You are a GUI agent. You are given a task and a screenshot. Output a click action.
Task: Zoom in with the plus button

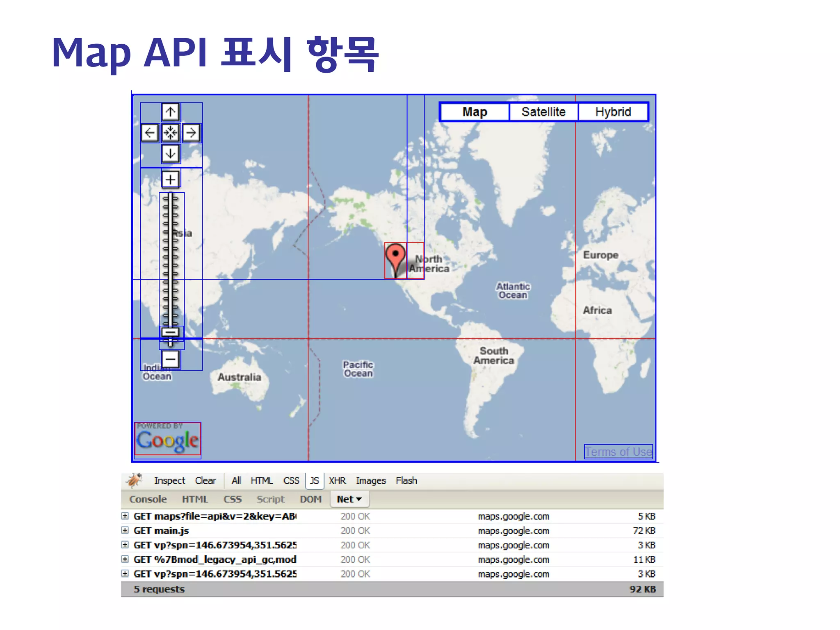170,179
